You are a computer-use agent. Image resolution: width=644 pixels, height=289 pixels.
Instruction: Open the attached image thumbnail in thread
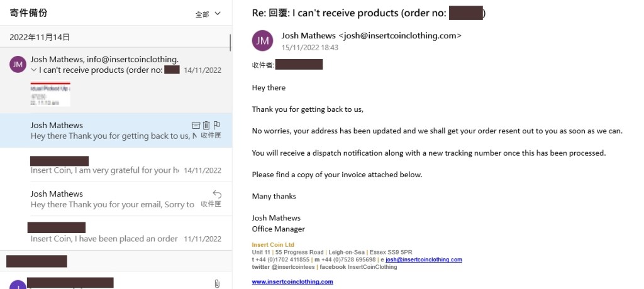click(50, 94)
